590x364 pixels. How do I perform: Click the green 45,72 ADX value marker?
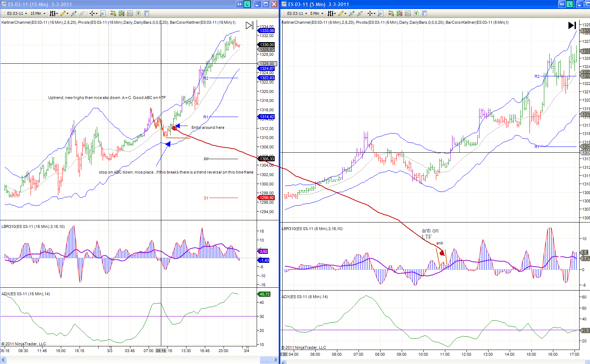[265, 294]
